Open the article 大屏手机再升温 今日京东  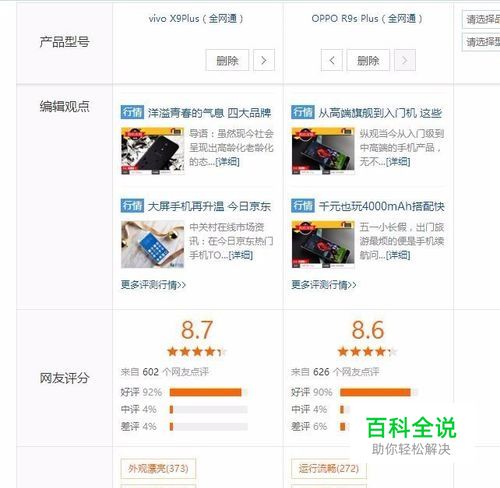(x=209, y=206)
